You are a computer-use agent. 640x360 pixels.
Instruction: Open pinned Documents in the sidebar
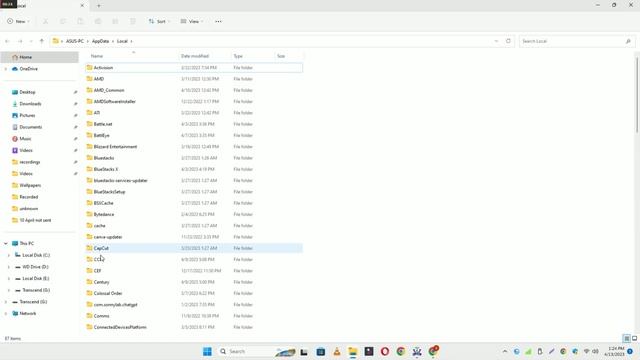click(x=31, y=127)
